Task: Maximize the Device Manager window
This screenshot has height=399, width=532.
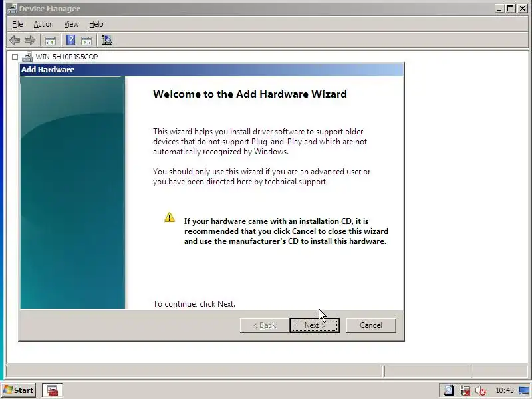Action: pos(510,9)
